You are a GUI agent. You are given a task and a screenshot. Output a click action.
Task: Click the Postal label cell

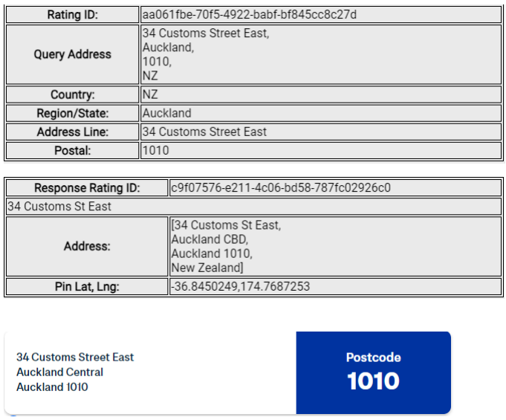coord(72,150)
